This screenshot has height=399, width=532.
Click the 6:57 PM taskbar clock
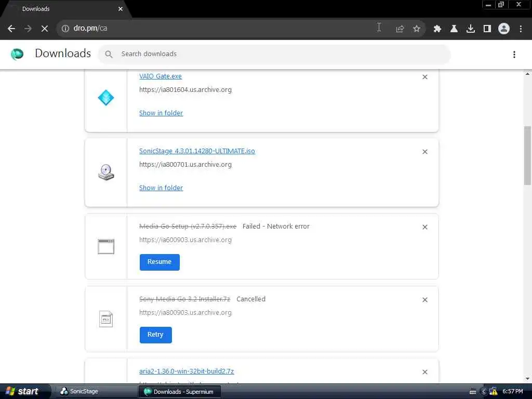pos(513,392)
